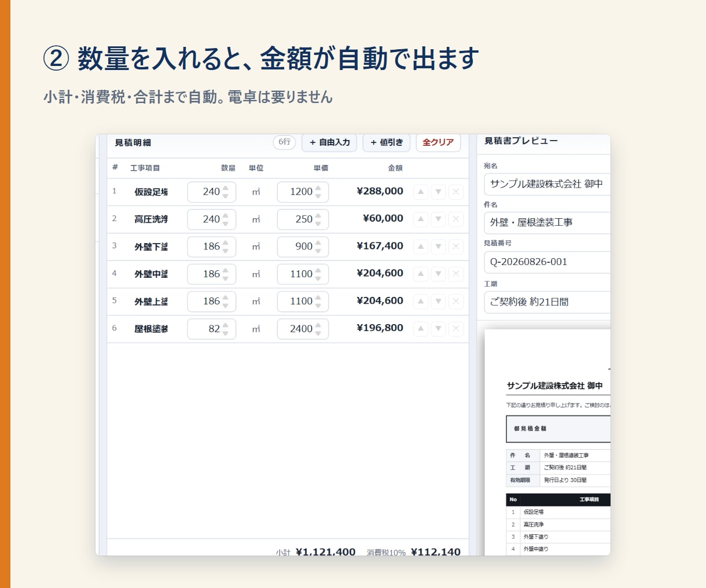706x588 pixels.
Task: Edit the 見積番号 field Q-20260826-001
Action: (x=547, y=262)
